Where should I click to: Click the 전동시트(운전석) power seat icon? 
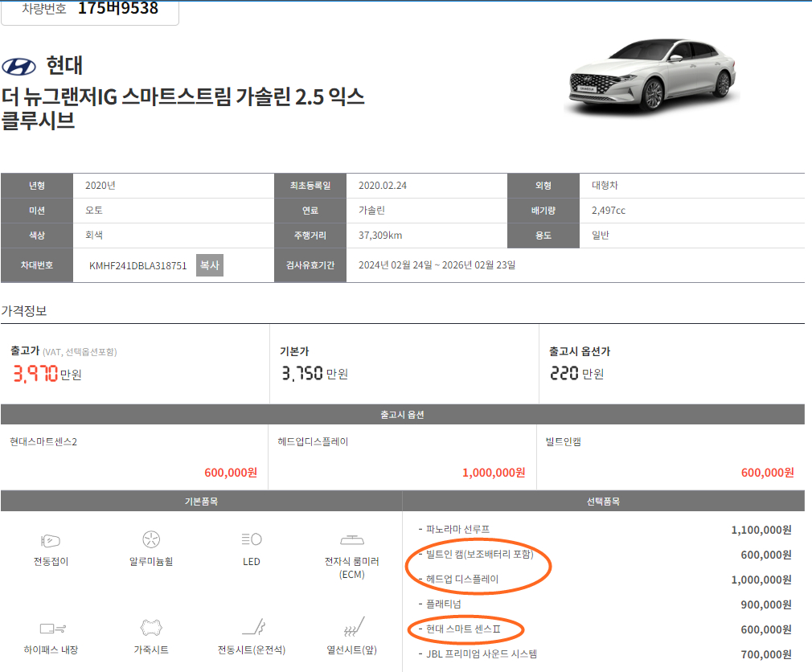[254, 626]
